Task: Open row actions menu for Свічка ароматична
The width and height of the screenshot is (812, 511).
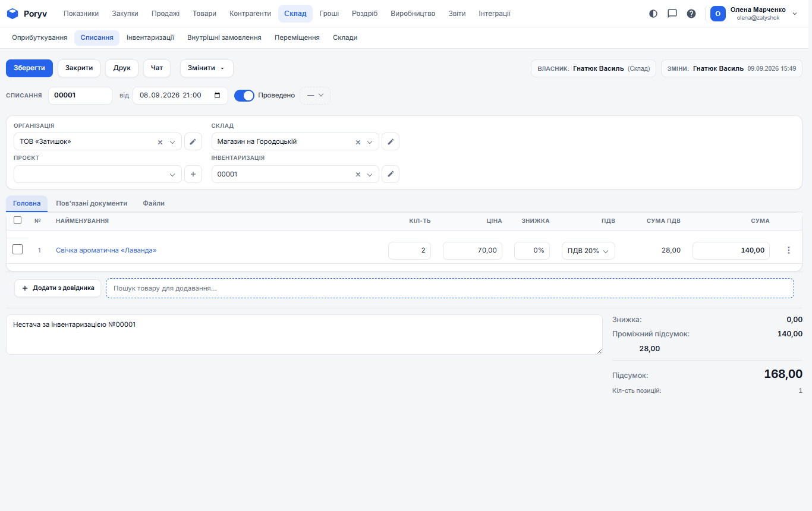Action: pyautogui.click(x=789, y=251)
